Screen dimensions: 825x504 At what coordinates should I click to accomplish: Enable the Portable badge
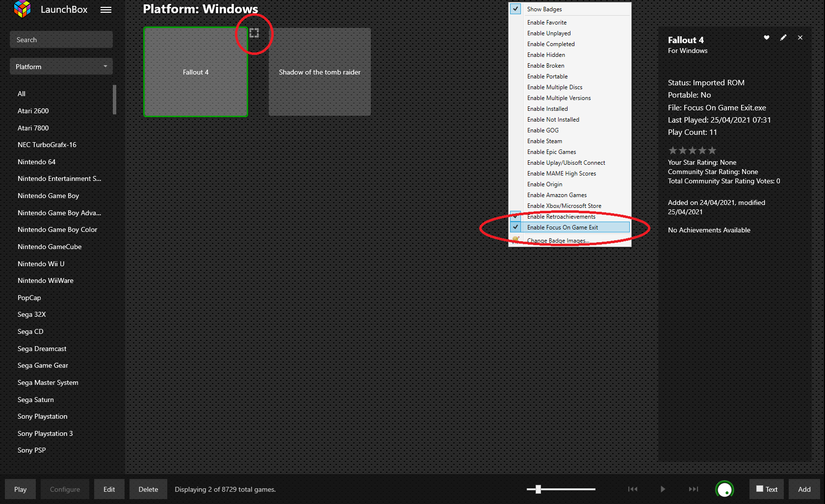pyautogui.click(x=569, y=76)
